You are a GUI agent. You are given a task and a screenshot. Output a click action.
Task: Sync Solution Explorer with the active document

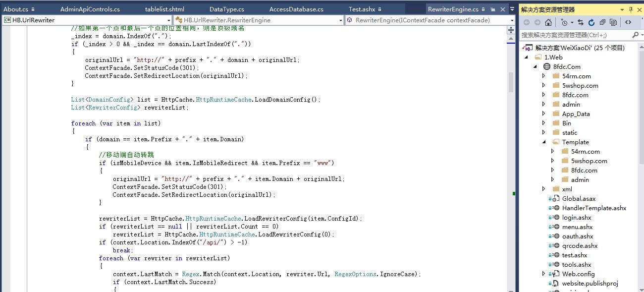tap(581, 22)
